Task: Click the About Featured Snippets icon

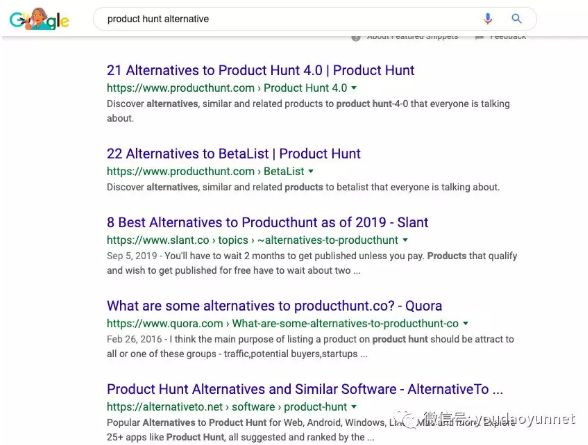Action: tap(356, 37)
